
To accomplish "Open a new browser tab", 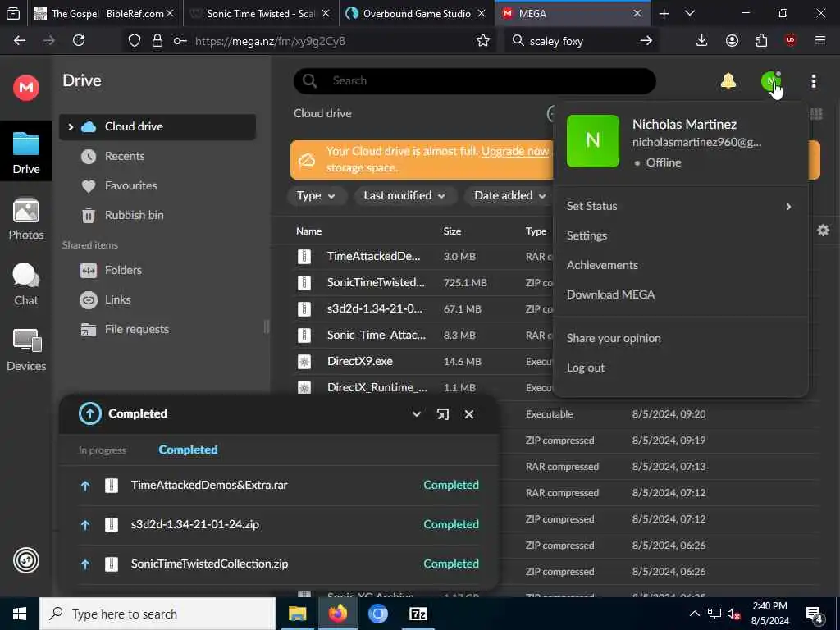I will [664, 14].
